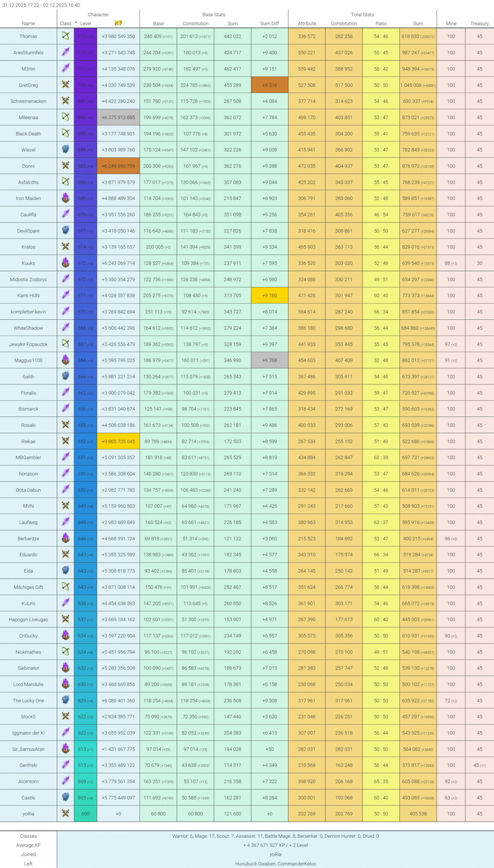Click Castle's warrior shield class icon
The image size is (494, 868).
coord(65,797)
